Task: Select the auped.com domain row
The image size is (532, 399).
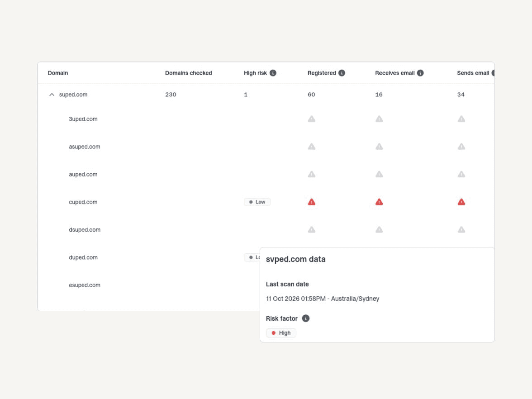Action: pos(266,175)
